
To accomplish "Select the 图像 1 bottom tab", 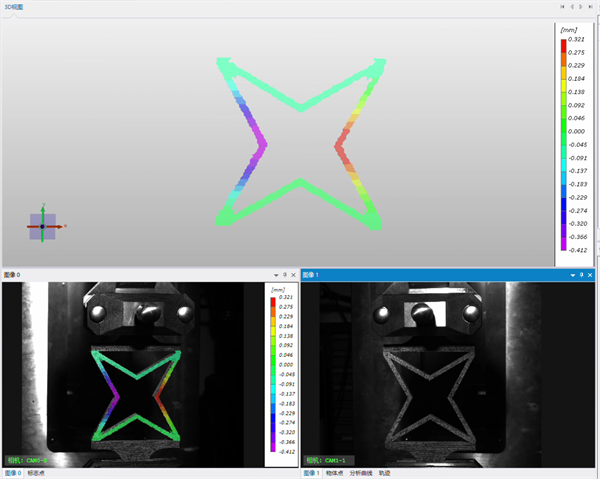I will coord(311,473).
